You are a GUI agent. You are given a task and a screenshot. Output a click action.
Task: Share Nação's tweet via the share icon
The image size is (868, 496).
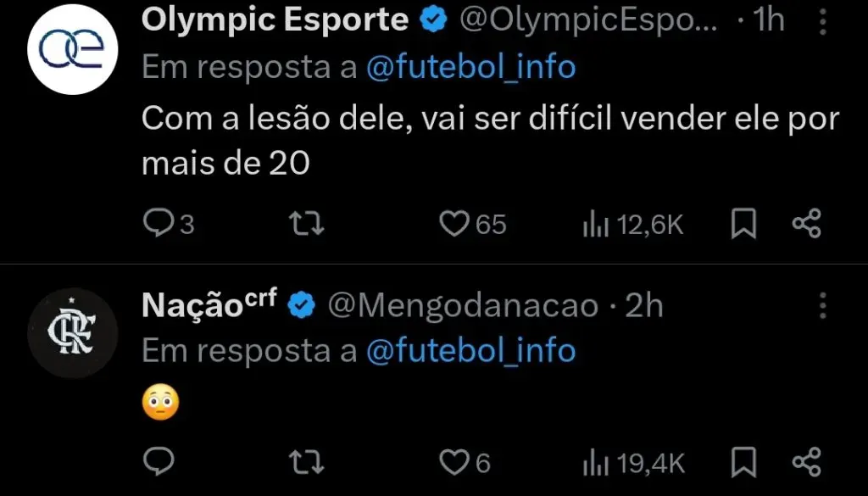click(806, 463)
